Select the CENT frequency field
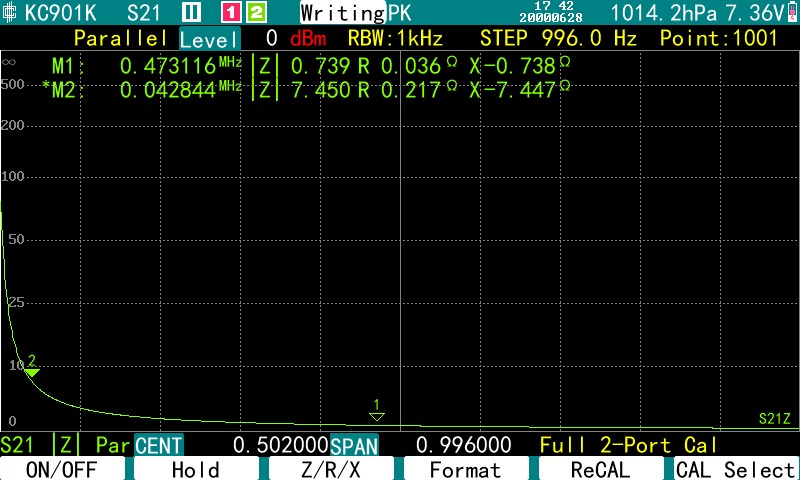 pos(159,445)
